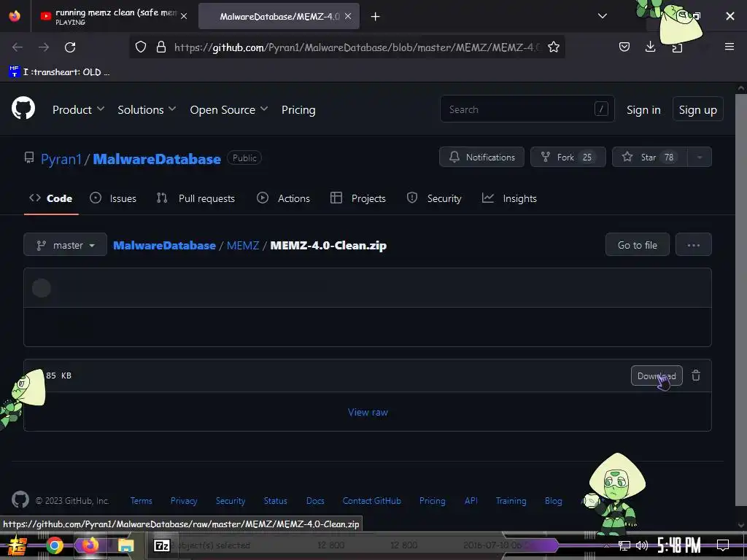Reload the page with the refresh icon
This screenshot has height=560, width=747.
pyautogui.click(x=70, y=47)
